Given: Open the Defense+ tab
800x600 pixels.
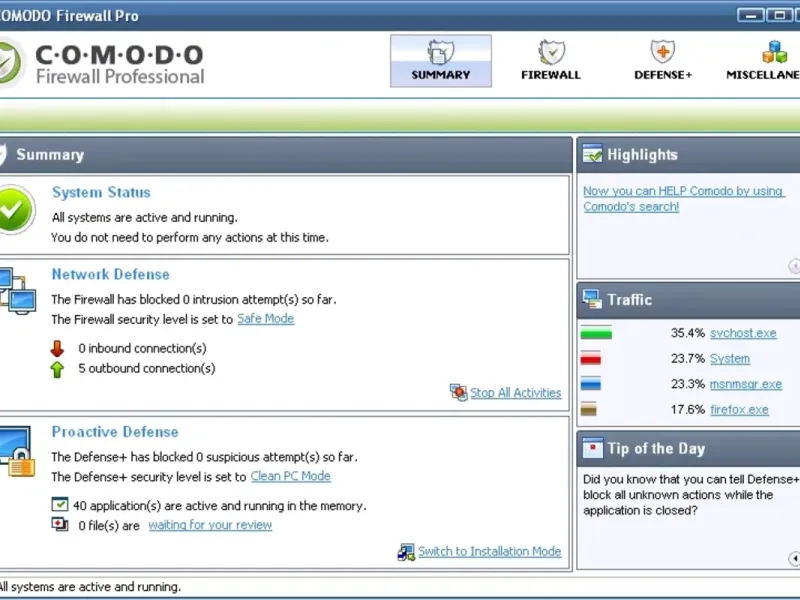Looking at the screenshot, I should tap(663, 61).
